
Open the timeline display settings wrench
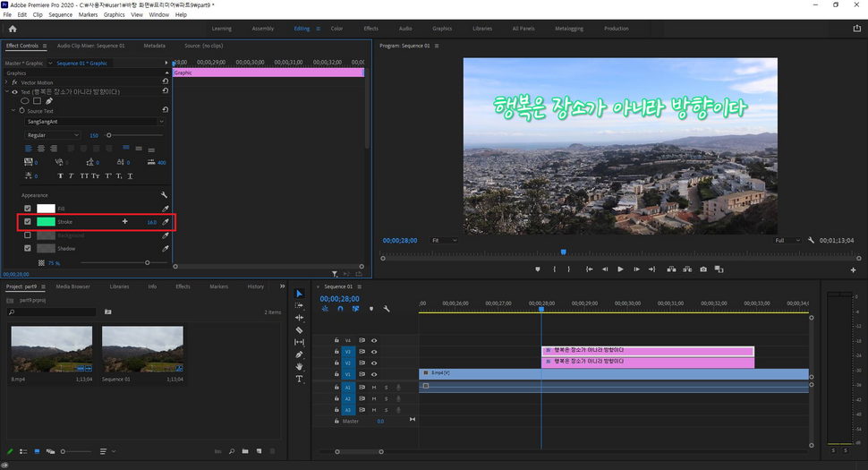click(387, 309)
